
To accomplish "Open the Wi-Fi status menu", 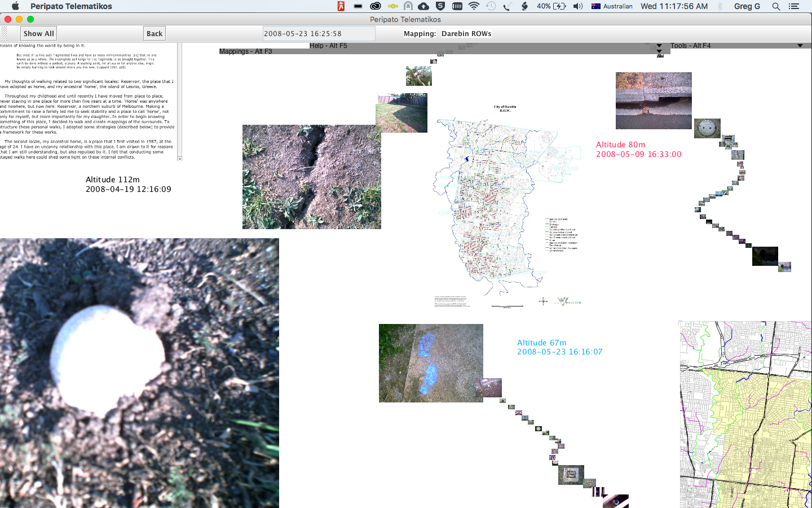I will 474,6.
